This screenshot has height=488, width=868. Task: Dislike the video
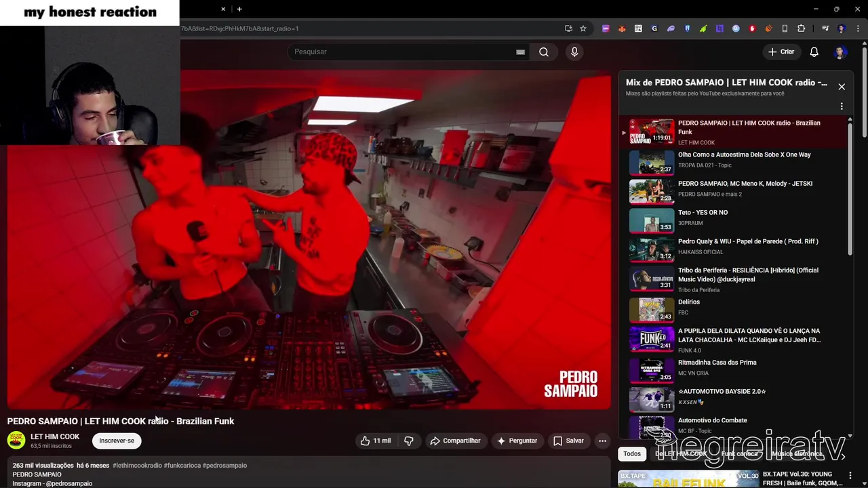pos(409,441)
